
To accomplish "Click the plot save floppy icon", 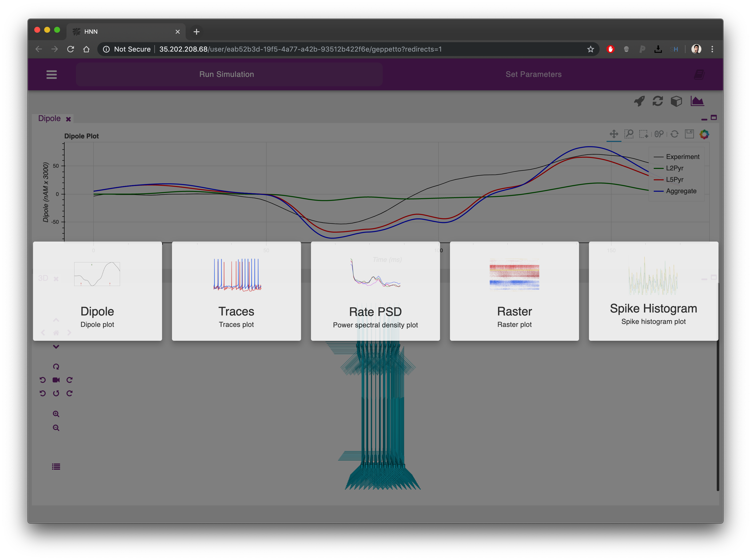I will (x=689, y=134).
